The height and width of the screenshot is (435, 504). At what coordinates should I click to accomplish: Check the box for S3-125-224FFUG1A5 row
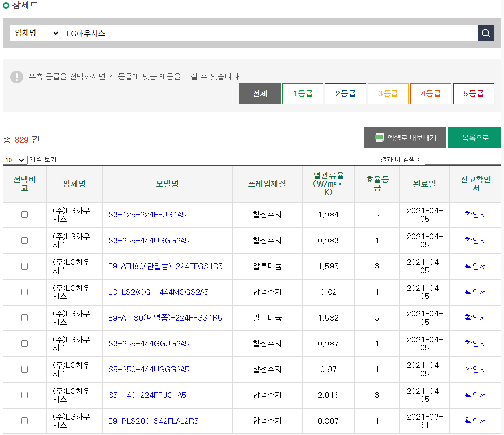24,214
